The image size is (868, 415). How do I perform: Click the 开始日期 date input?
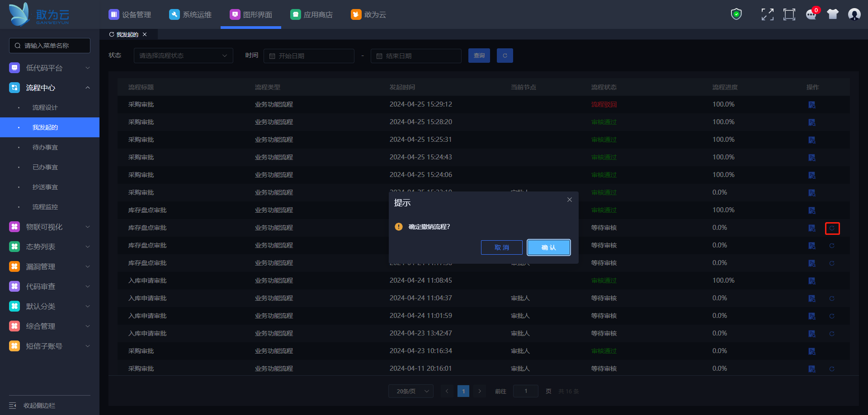point(309,56)
